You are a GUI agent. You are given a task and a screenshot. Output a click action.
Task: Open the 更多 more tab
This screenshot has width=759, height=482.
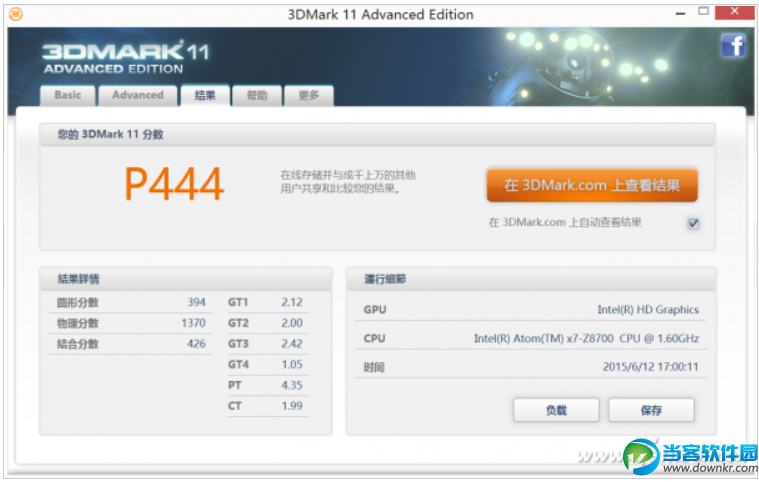coord(309,95)
